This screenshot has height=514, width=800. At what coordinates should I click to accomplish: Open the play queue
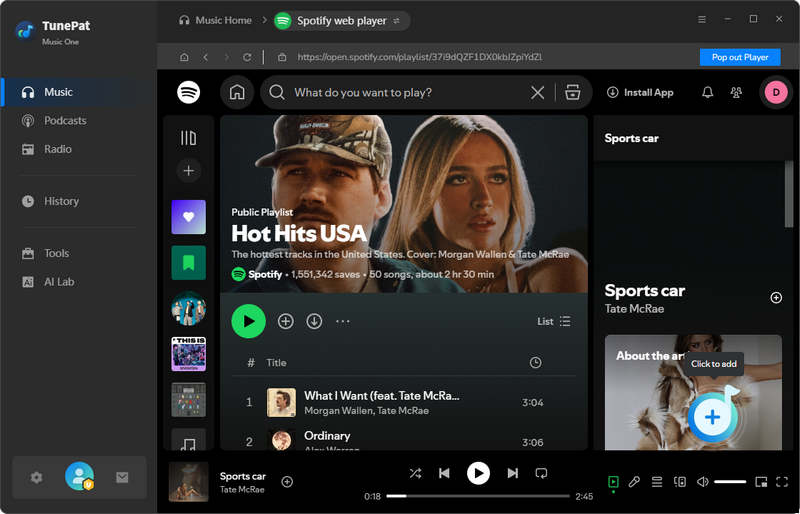tap(657, 482)
